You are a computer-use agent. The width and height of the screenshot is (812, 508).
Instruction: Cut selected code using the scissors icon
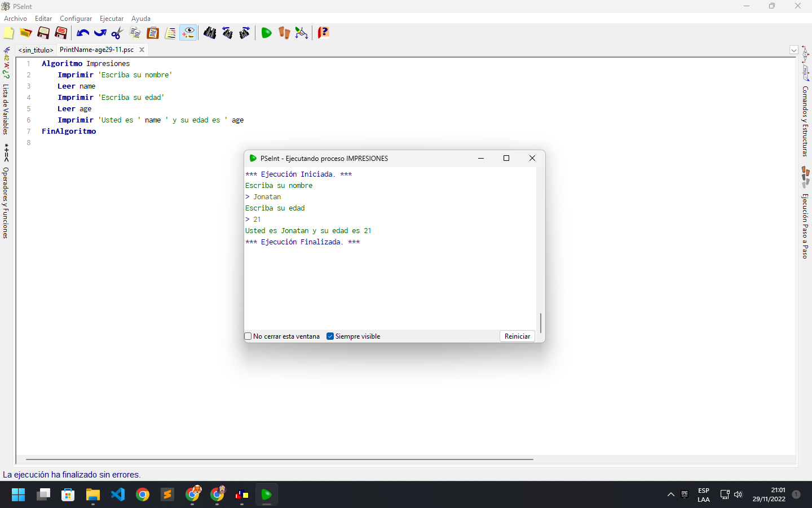pos(116,33)
